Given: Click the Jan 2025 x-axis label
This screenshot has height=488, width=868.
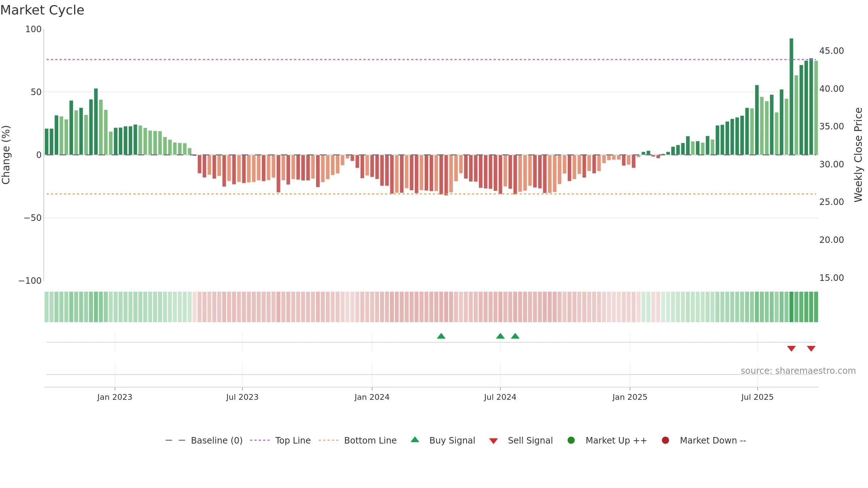Looking at the screenshot, I should tap(630, 397).
